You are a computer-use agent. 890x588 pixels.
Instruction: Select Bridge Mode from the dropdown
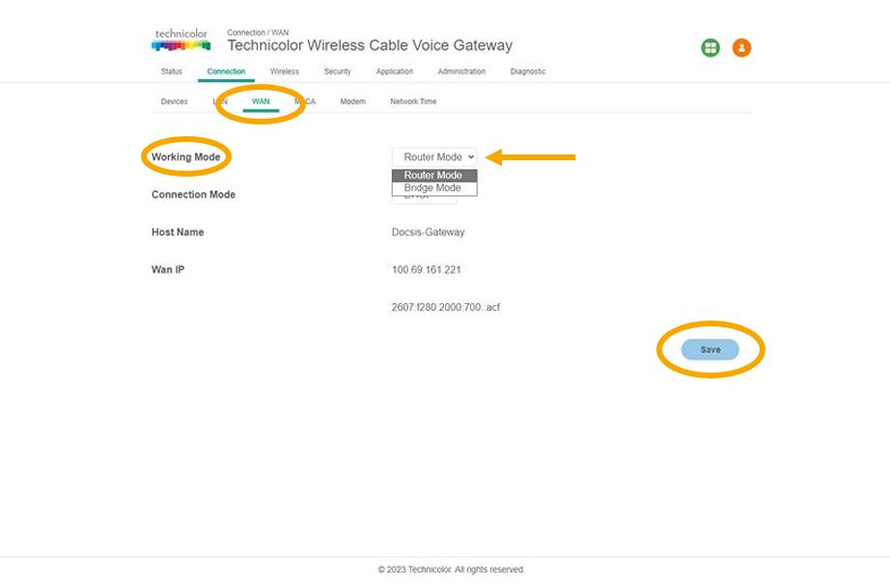point(432,187)
